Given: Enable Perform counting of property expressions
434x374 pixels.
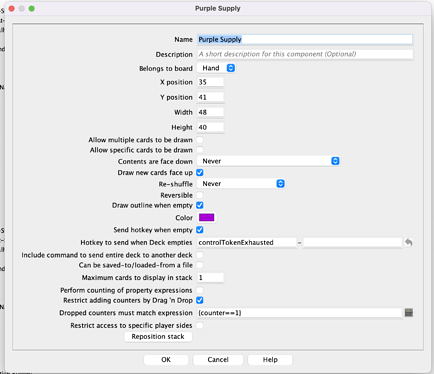Looking at the screenshot, I should coord(200,290).
